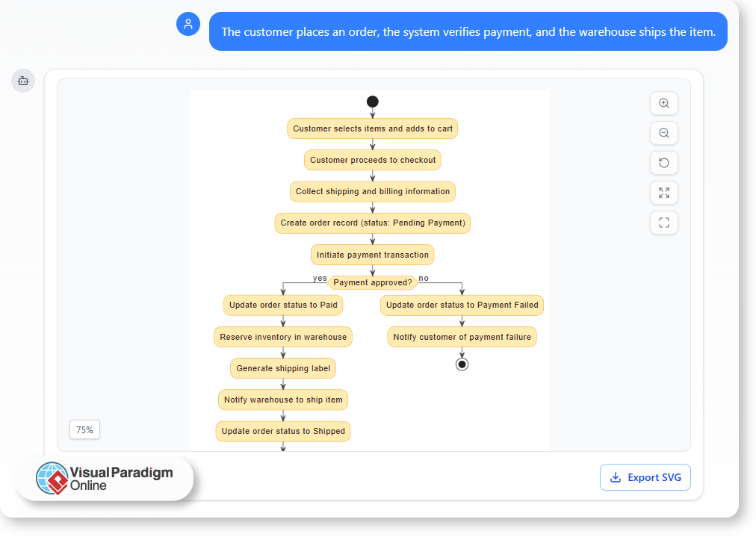Select the Update order status to Paid action
Viewport: 756px width, 537px height.
[282, 305]
